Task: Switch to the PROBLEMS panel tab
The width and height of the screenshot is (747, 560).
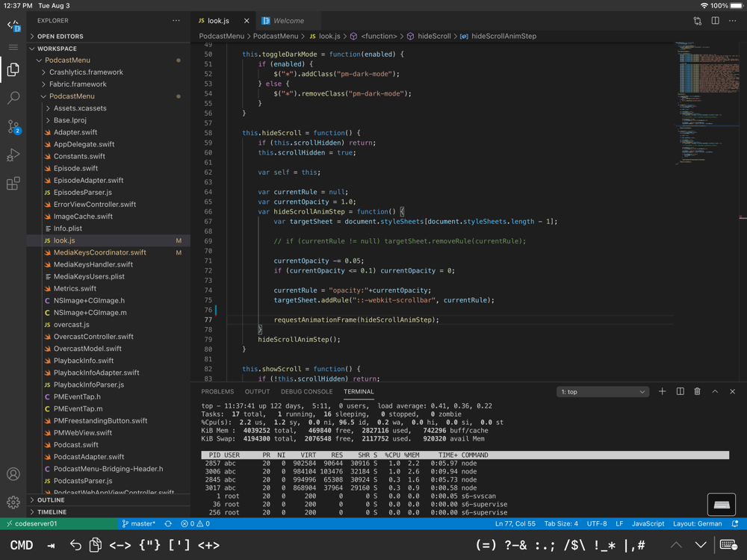Action: tap(217, 391)
